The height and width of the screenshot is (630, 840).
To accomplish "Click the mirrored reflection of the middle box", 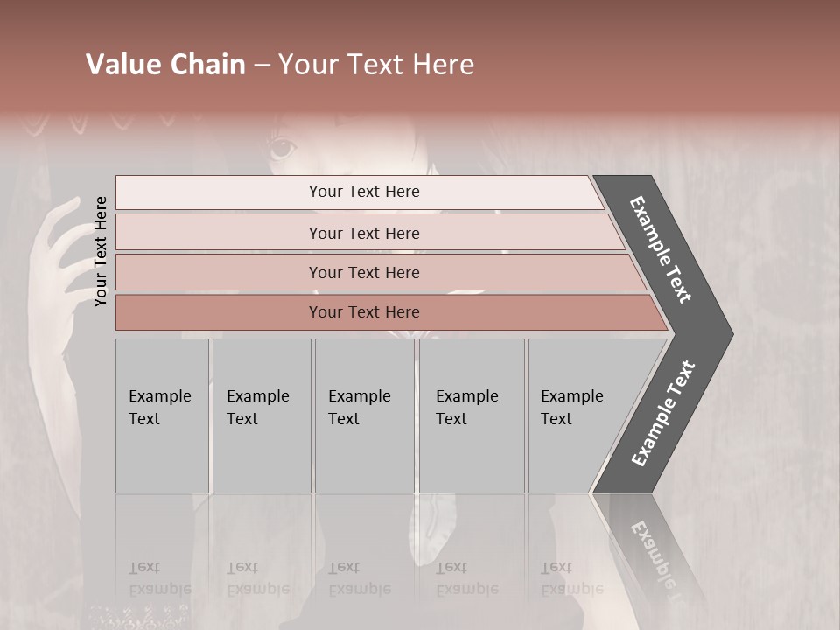I will (364, 551).
